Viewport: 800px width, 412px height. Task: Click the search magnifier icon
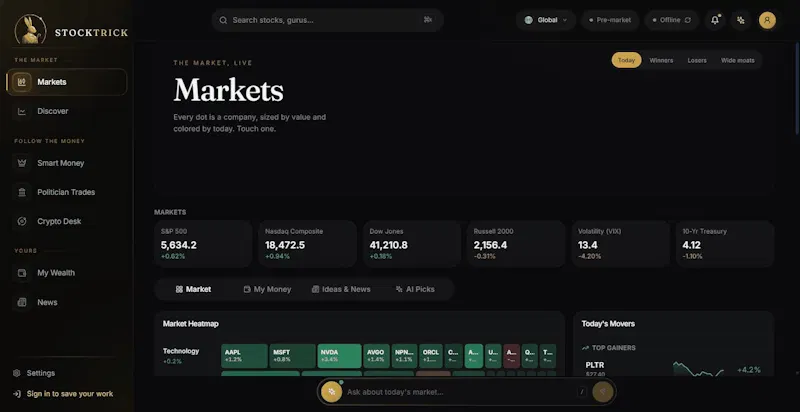223,20
